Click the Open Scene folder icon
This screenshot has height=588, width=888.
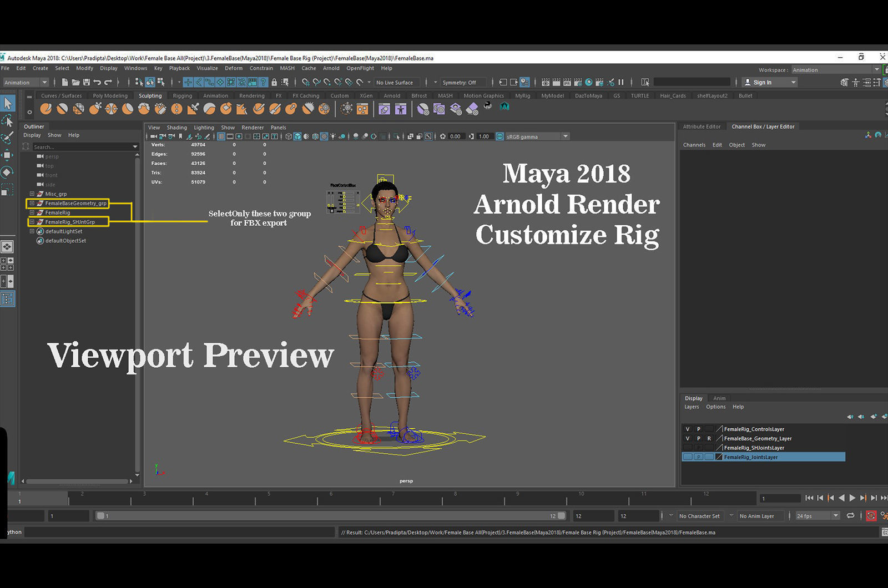pos(75,82)
